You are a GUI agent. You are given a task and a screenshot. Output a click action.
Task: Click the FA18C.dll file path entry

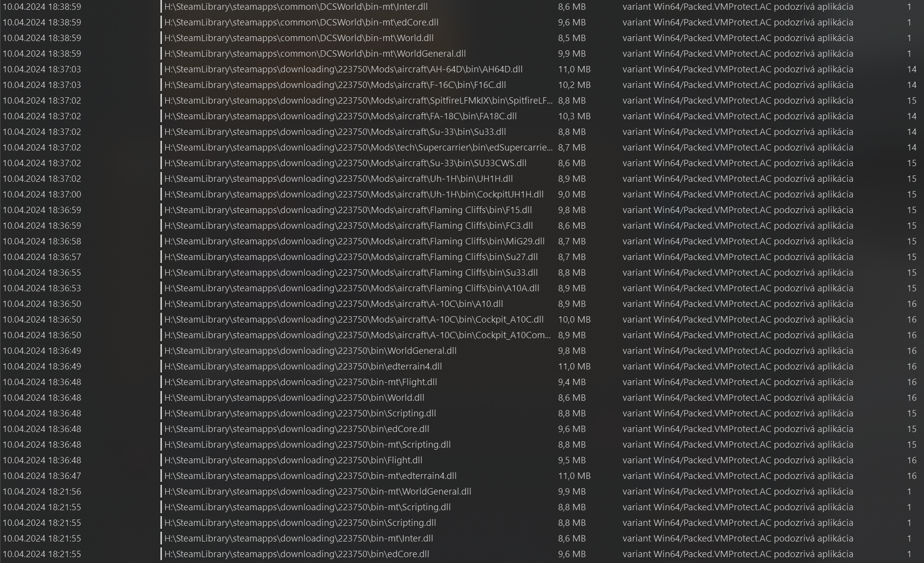point(340,116)
